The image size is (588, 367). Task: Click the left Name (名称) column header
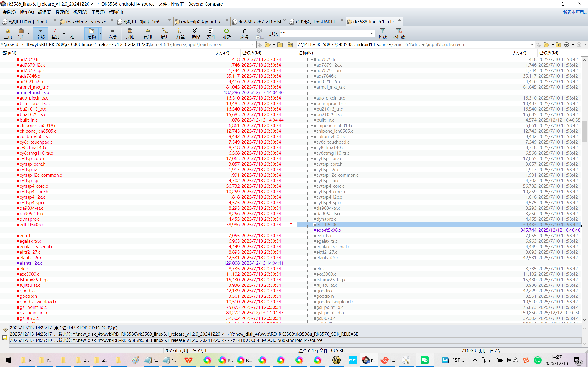(9, 53)
